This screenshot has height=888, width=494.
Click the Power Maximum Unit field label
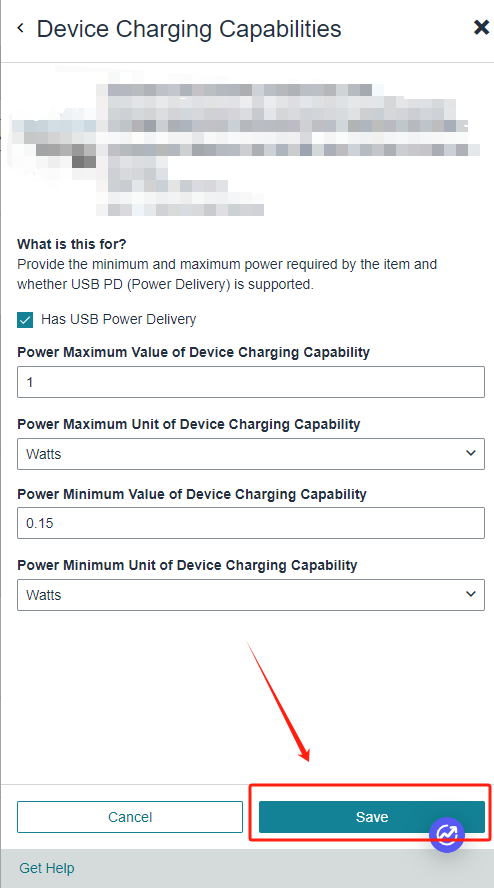189,424
